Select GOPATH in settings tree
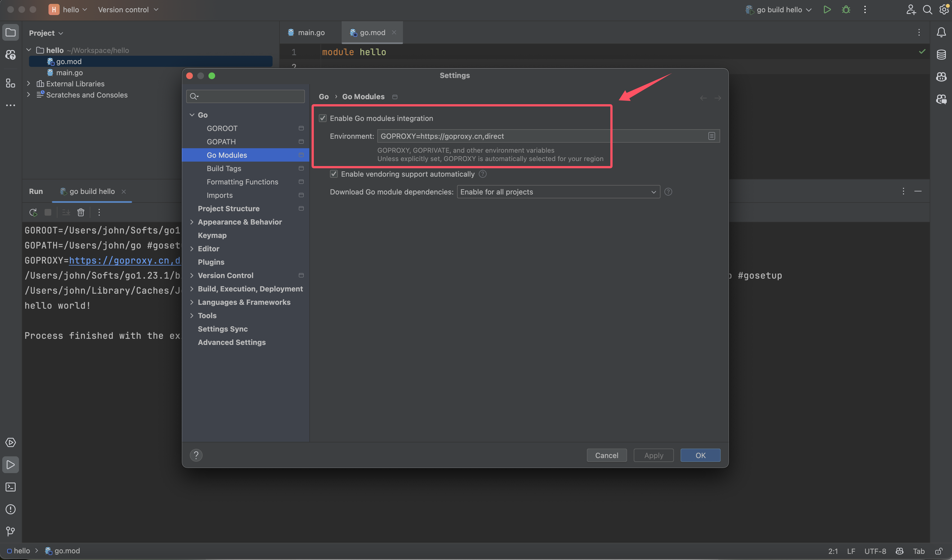This screenshot has height=560, width=952. pyautogui.click(x=221, y=142)
